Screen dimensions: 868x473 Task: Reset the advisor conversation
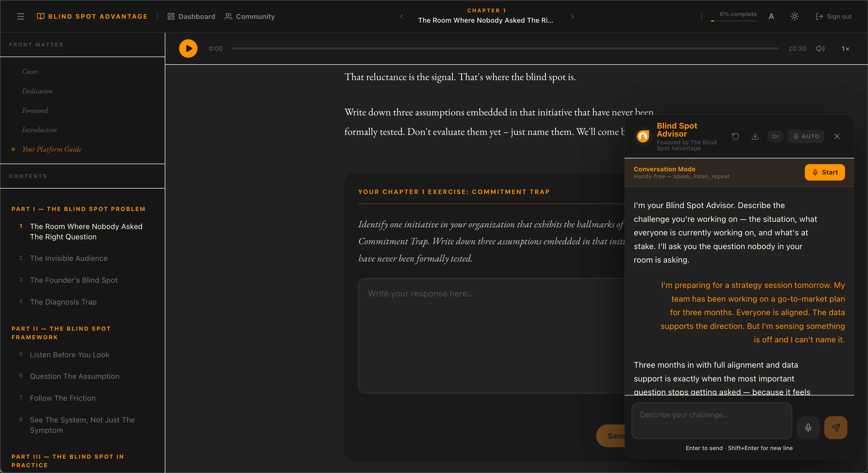[x=736, y=136]
